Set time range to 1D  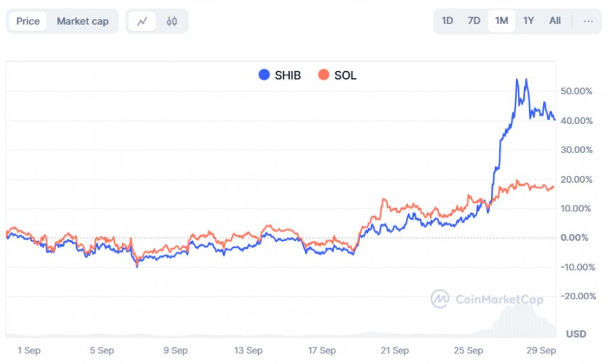point(447,21)
